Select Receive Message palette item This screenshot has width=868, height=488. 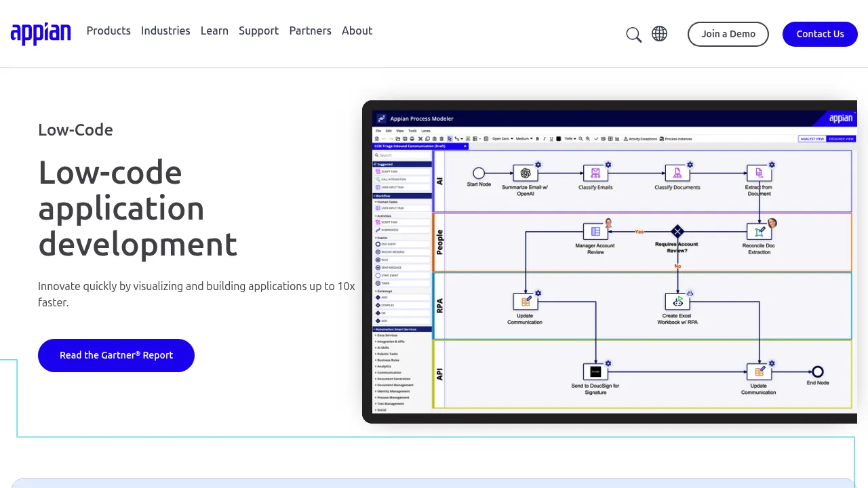pyautogui.click(x=402, y=252)
